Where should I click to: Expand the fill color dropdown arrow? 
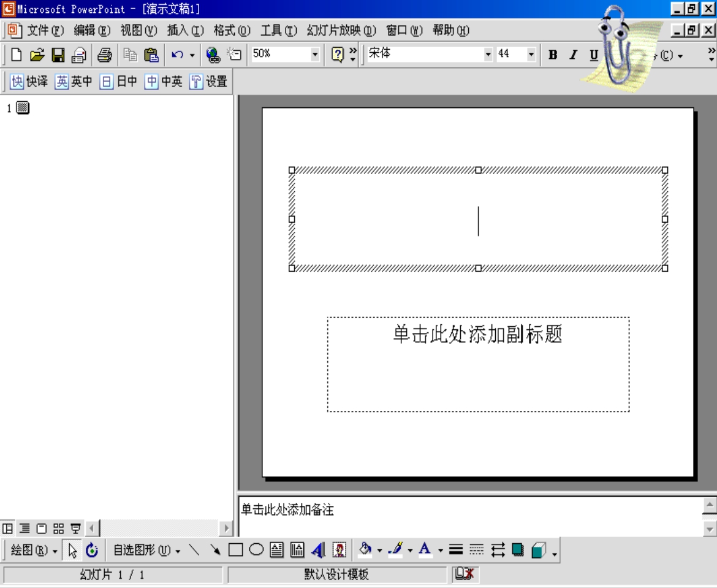click(379, 551)
